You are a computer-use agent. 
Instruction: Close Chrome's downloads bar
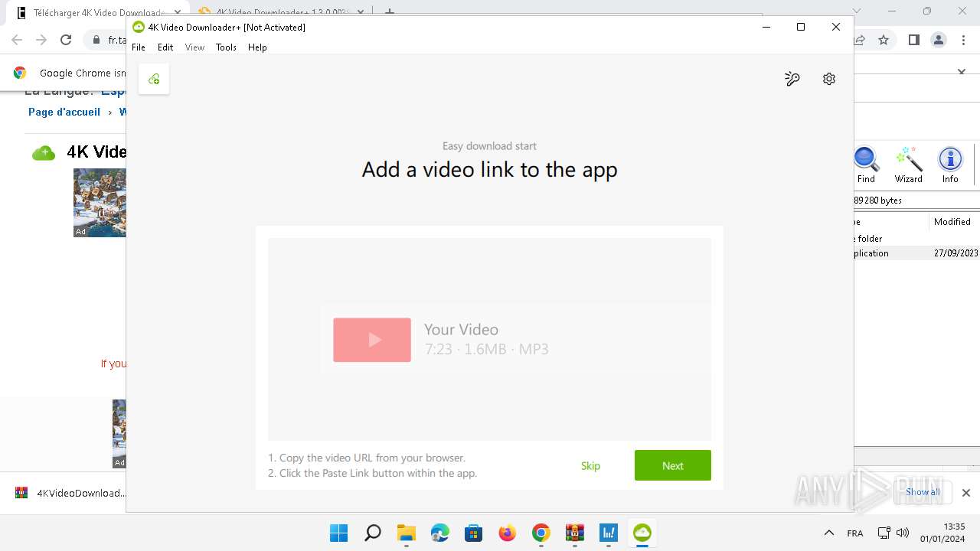point(966,493)
